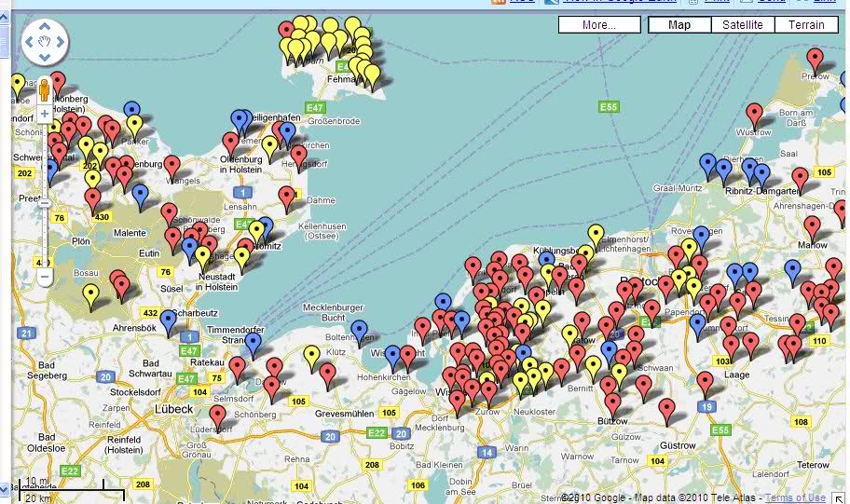Click the left scrollbar down arrow
The width and height of the screenshot is (850, 504).
[x=5, y=489]
